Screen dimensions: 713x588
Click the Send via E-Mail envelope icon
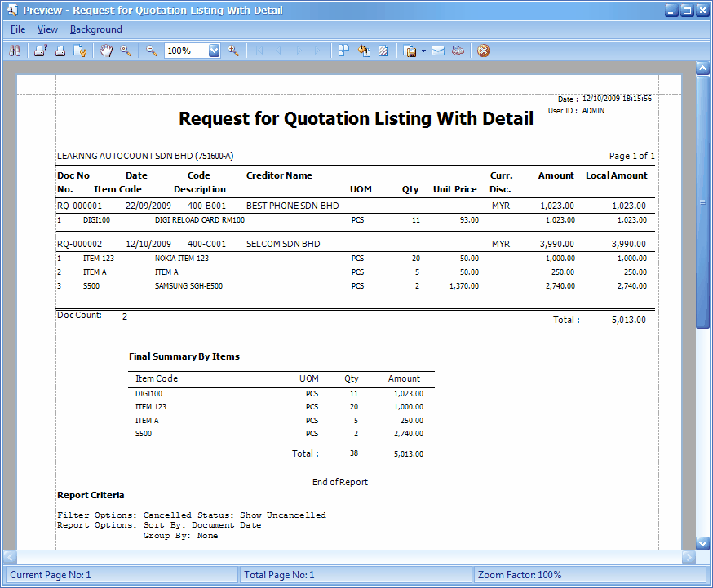[x=438, y=51]
